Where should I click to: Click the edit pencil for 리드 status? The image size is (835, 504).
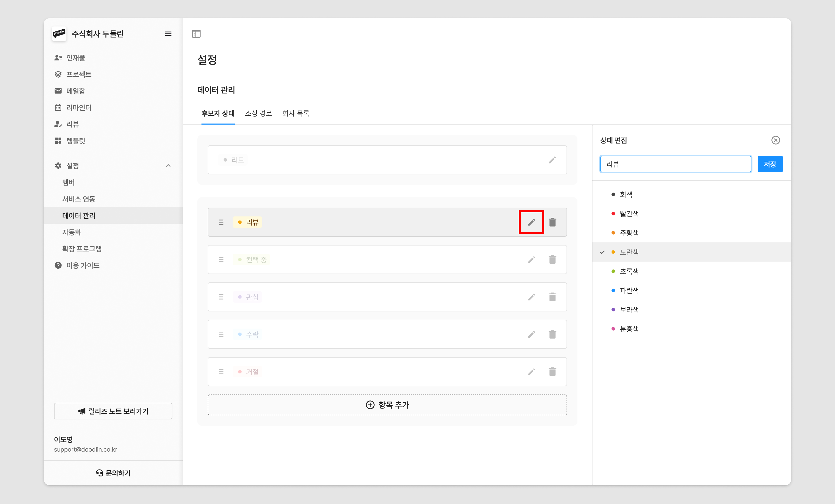(552, 160)
